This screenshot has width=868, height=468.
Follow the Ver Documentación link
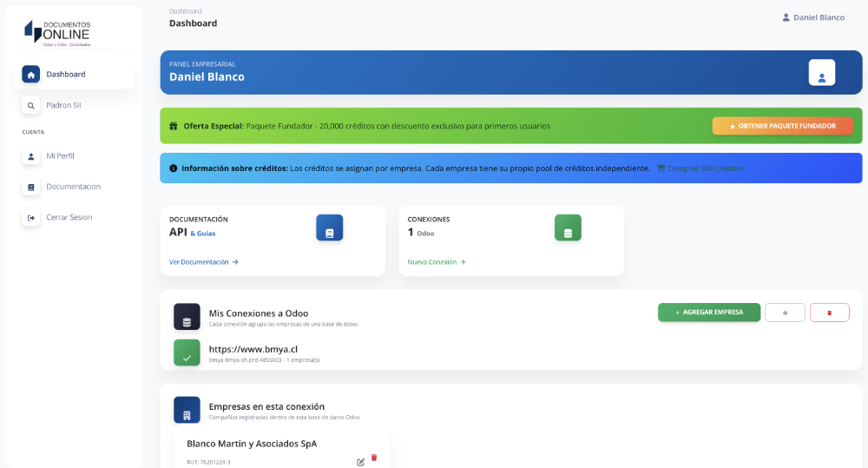203,261
